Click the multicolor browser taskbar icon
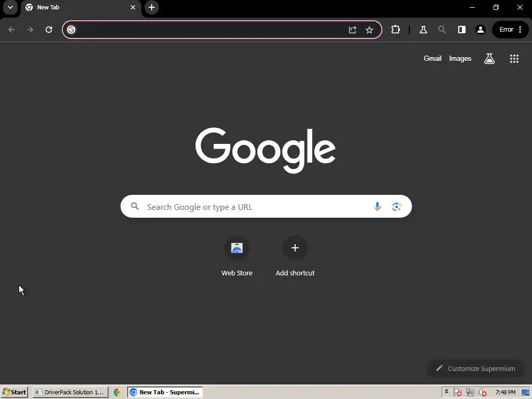532x399 pixels. [x=117, y=392]
